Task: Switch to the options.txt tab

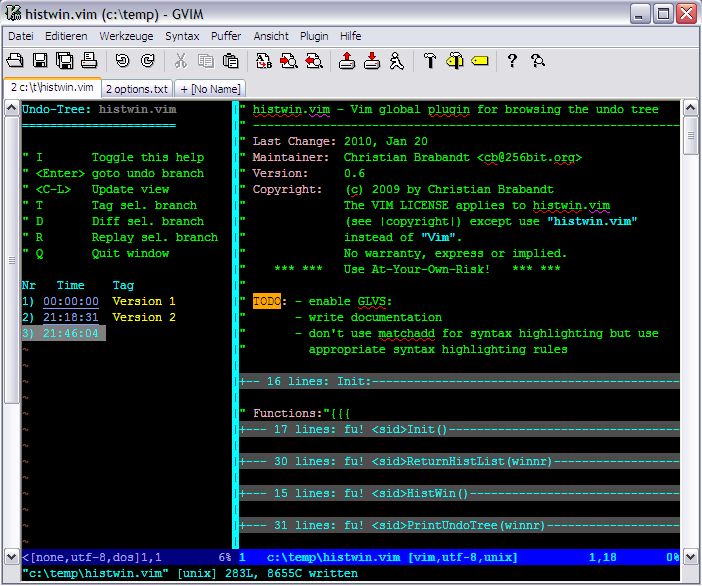Action: click(x=138, y=89)
